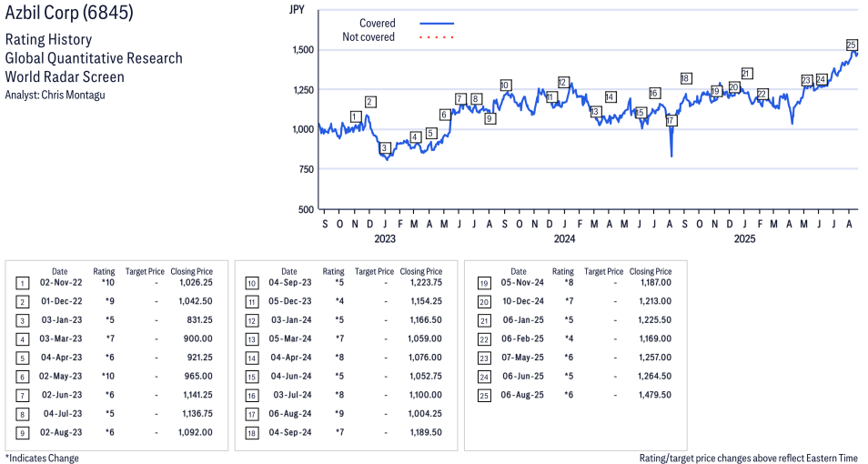Select chart marker 21 on the chart
Screen dimensions: 868x464
[x=746, y=74]
